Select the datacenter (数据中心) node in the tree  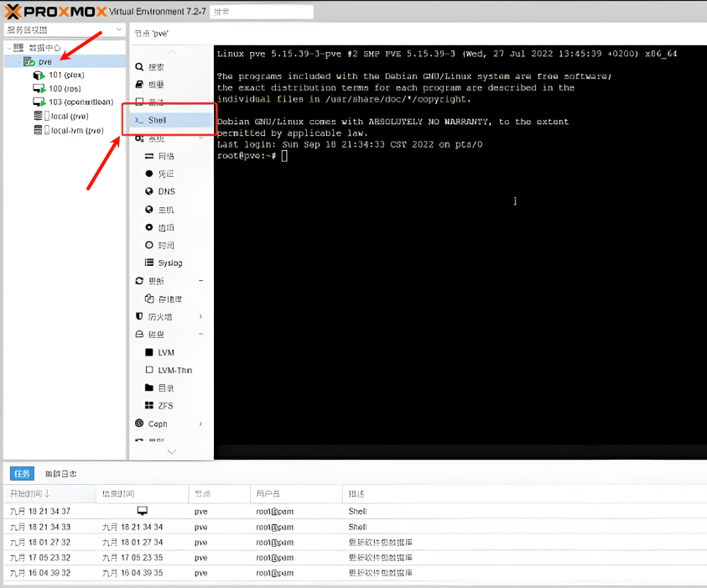point(44,48)
